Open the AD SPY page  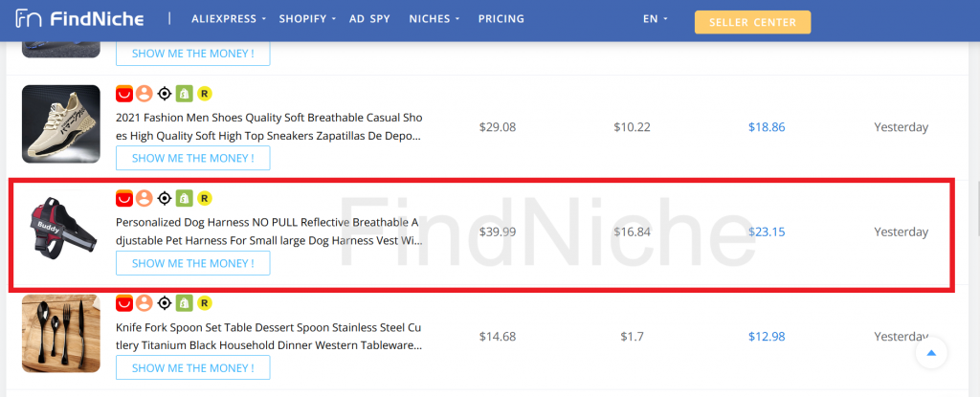[369, 19]
